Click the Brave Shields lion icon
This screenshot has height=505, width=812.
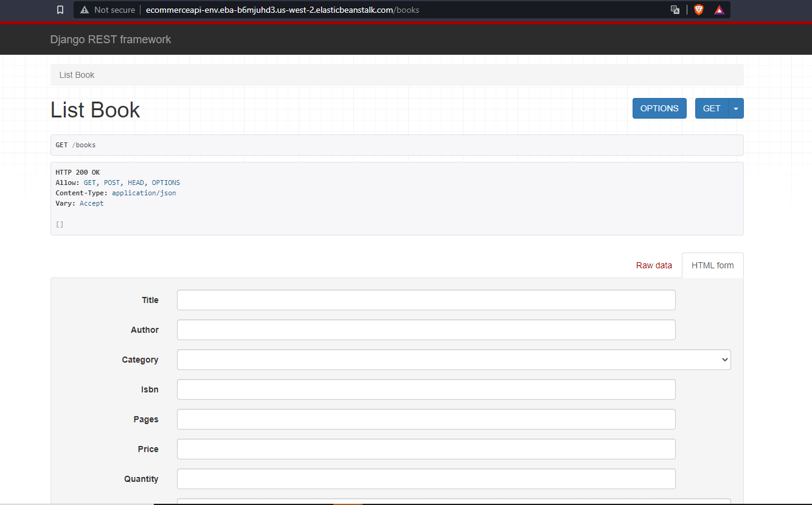(x=698, y=10)
